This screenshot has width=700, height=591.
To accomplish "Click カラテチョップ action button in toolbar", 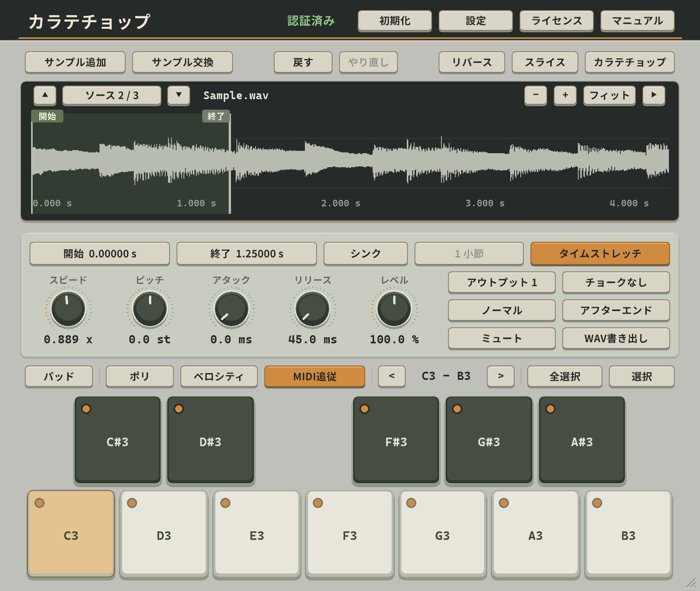I will tap(630, 62).
